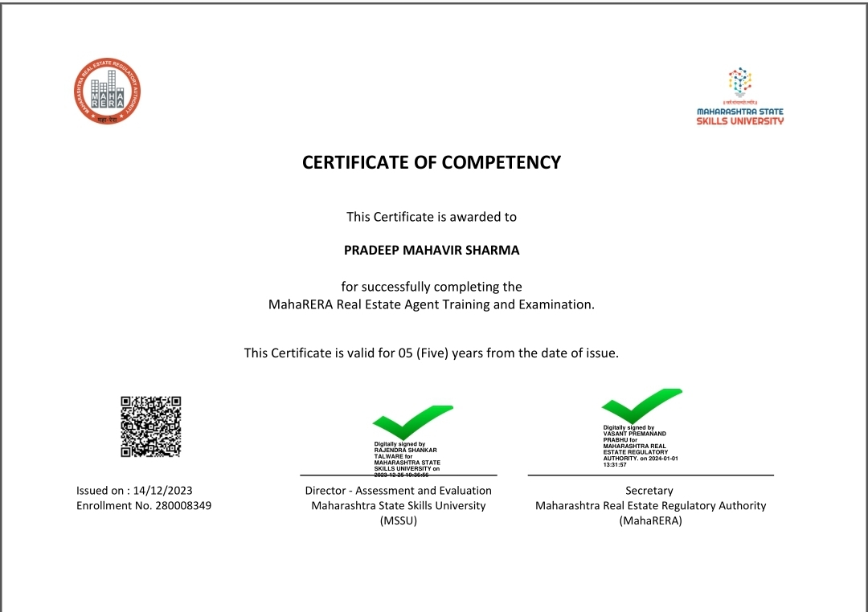Click the recipient name Pradeep Mahavir Sharma
The height and width of the screenshot is (612, 868).
432,250
